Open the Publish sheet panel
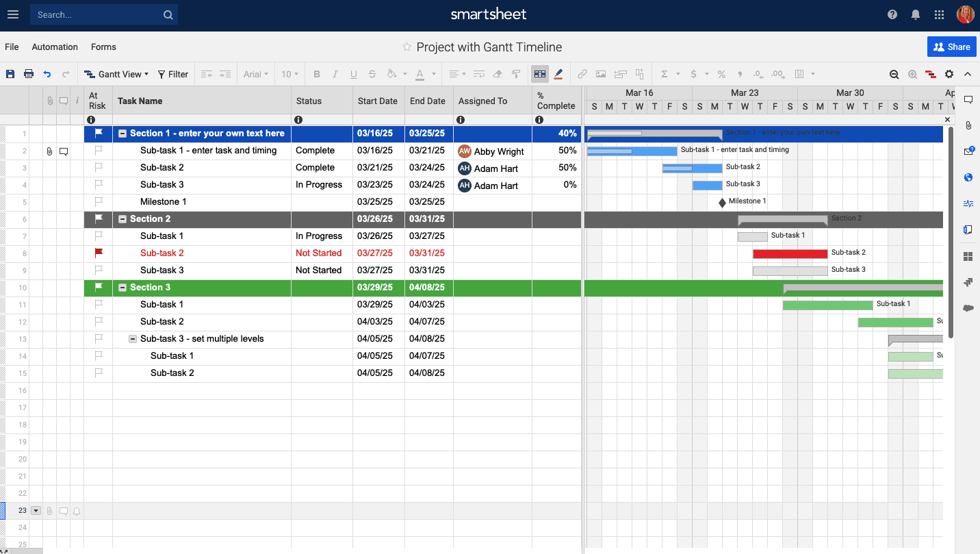This screenshot has height=554, width=980. click(968, 177)
